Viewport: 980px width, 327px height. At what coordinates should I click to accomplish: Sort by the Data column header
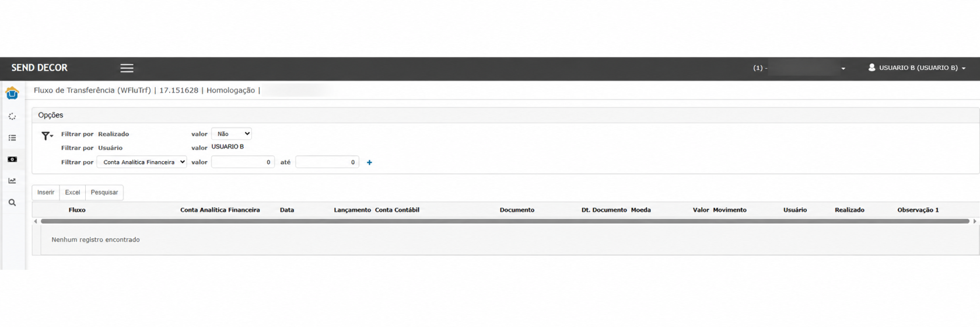[x=287, y=210]
